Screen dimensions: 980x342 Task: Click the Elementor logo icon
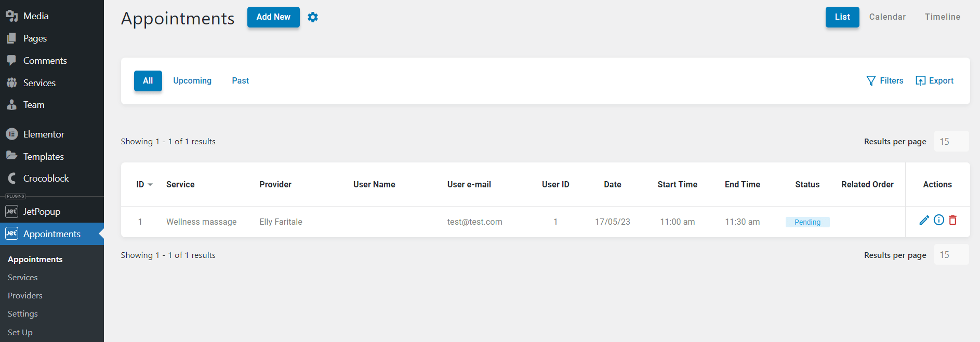(x=11, y=134)
